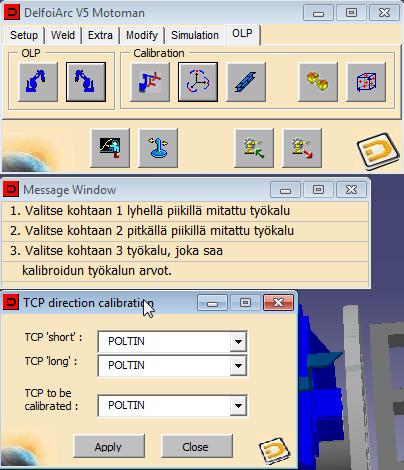Screen dimensions: 404x470
Task: Open the path teach monitor icon
Action: [110, 148]
